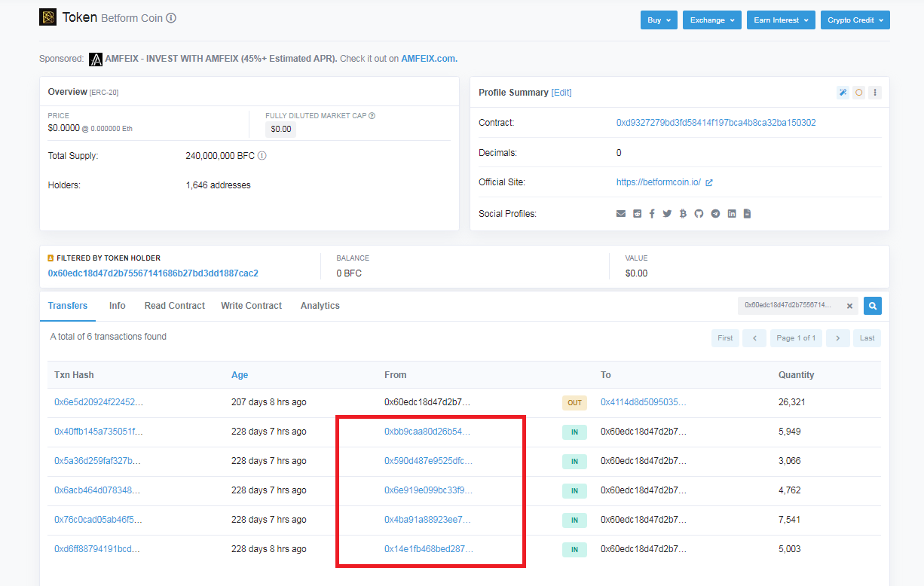Open From address 0x14e1fb468bed287...
Viewport: 924px width, 586px height.
(x=429, y=549)
